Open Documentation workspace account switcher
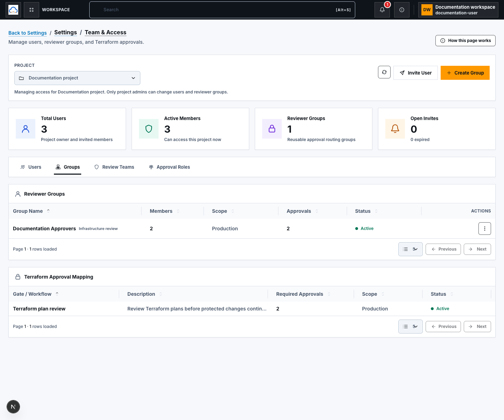This screenshot has width=504, height=420. click(458, 10)
